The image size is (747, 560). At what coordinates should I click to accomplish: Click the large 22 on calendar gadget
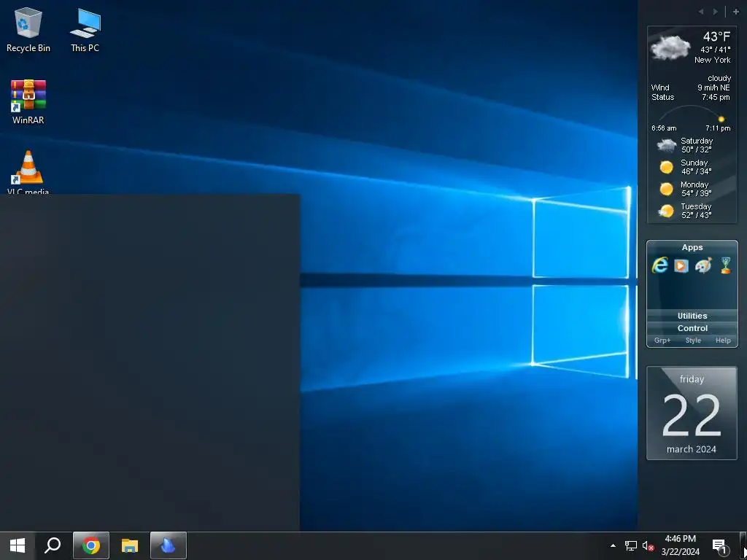(x=692, y=415)
